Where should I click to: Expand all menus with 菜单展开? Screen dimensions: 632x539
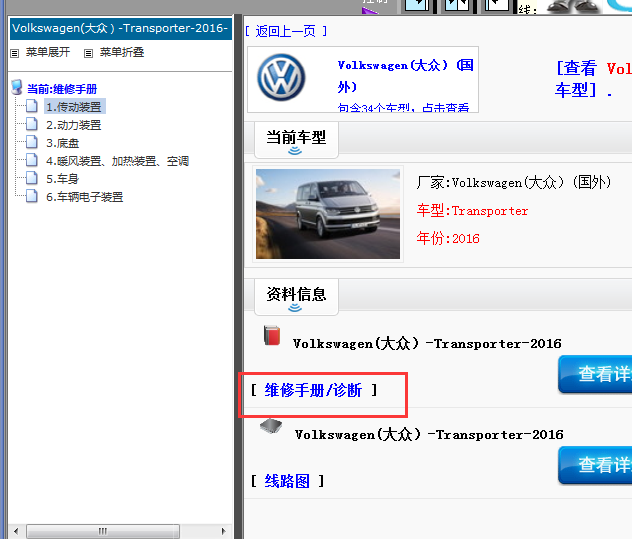coord(48,52)
